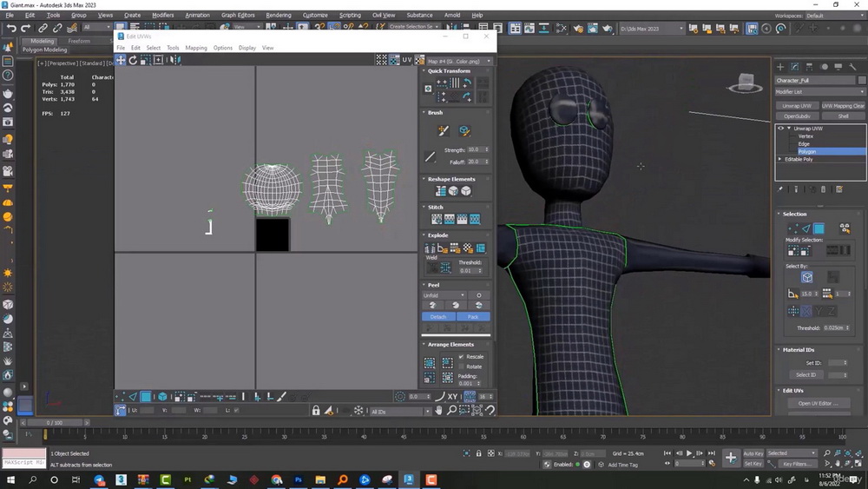Expand the Editable Poly stack entry
Image resolution: width=868 pixels, height=489 pixels.
780,159
